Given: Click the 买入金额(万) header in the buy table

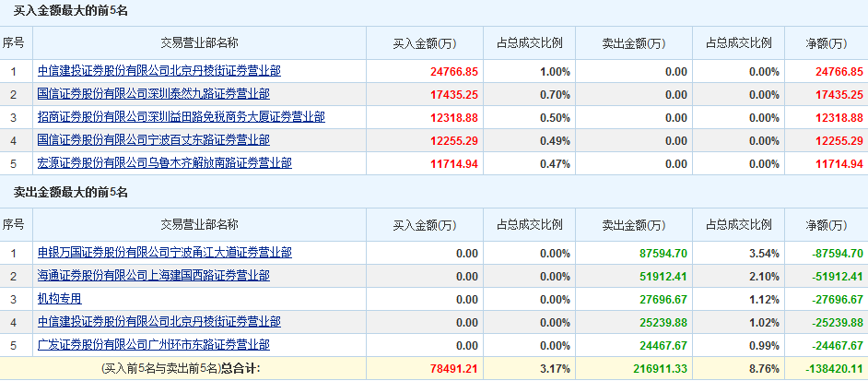Looking at the screenshot, I should click(x=425, y=43).
